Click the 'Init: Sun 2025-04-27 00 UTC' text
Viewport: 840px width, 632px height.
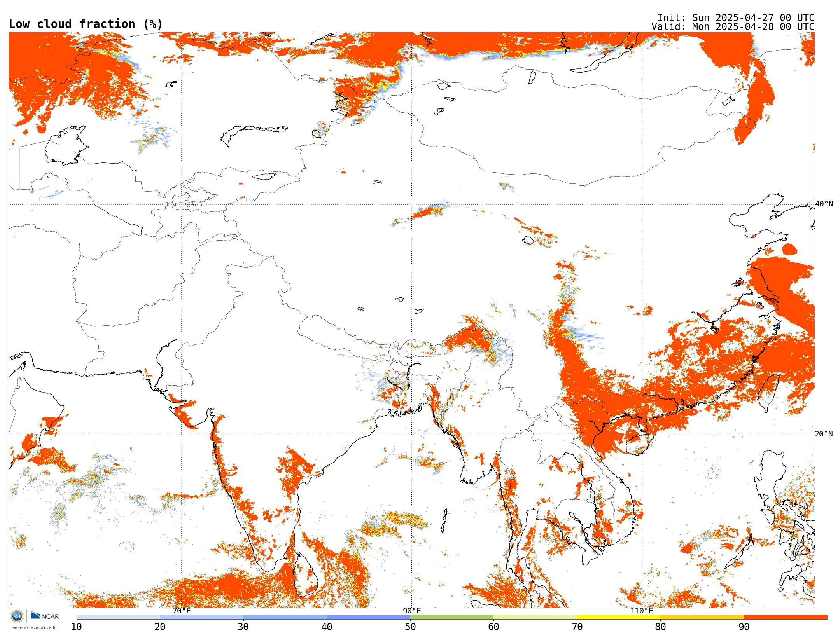(x=736, y=18)
